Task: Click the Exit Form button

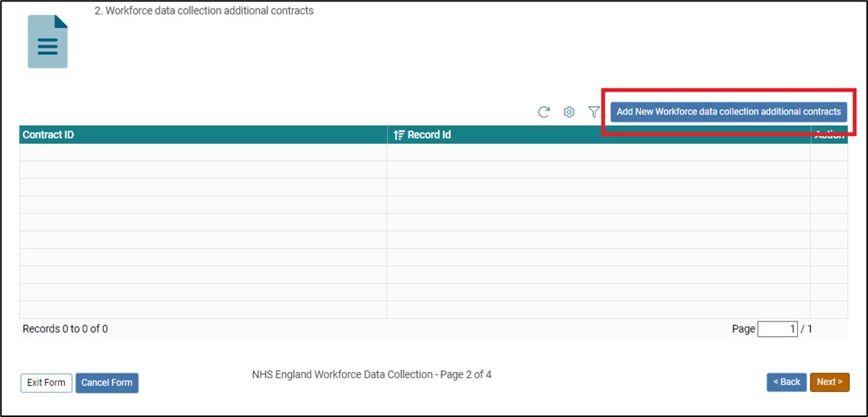Action: pyautogui.click(x=47, y=383)
